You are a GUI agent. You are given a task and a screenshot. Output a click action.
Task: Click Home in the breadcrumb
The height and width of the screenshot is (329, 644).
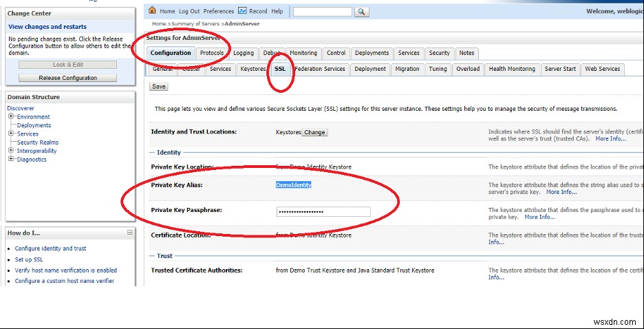(158, 24)
